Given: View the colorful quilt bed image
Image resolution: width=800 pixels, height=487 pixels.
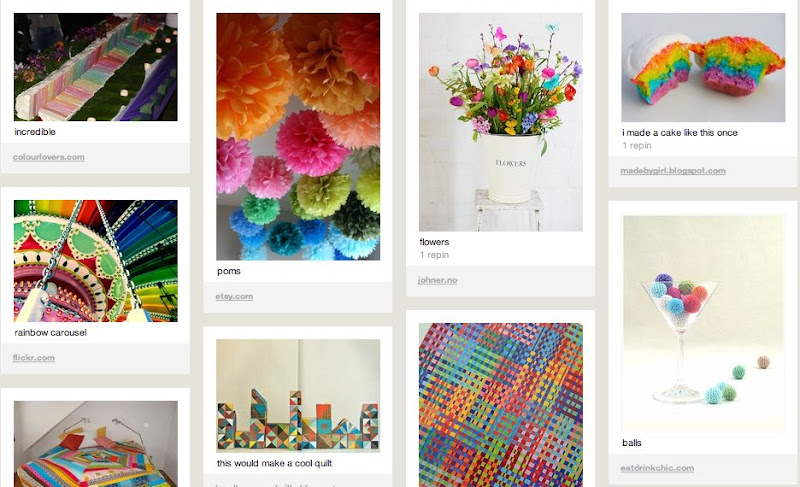Looking at the screenshot, I should point(96,444).
